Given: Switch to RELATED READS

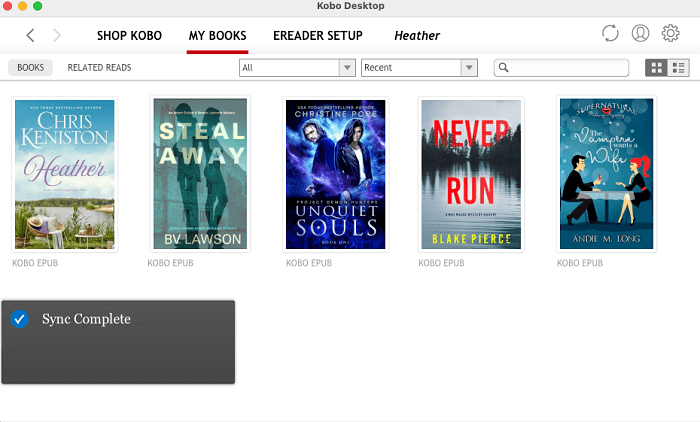Looking at the screenshot, I should click(x=99, y=67).
